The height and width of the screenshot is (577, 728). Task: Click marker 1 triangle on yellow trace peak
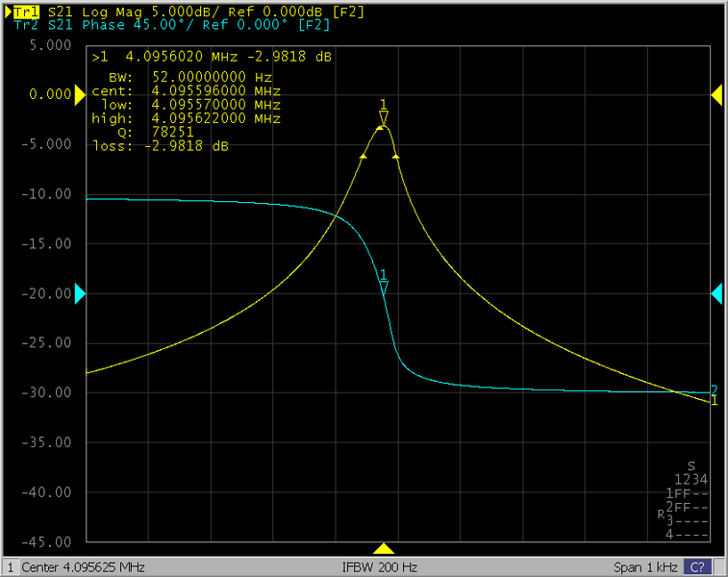[383, 116]
